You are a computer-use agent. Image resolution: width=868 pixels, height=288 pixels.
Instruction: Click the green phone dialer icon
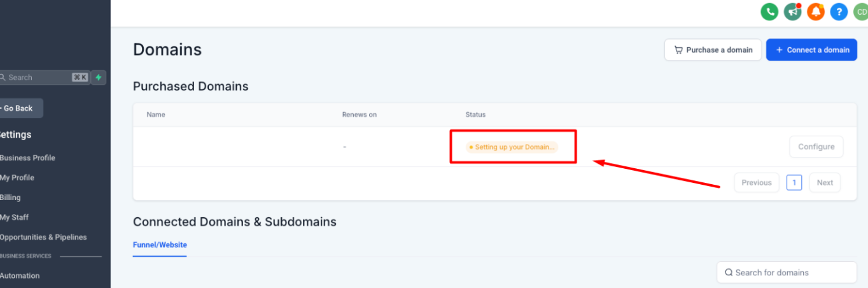770,11
